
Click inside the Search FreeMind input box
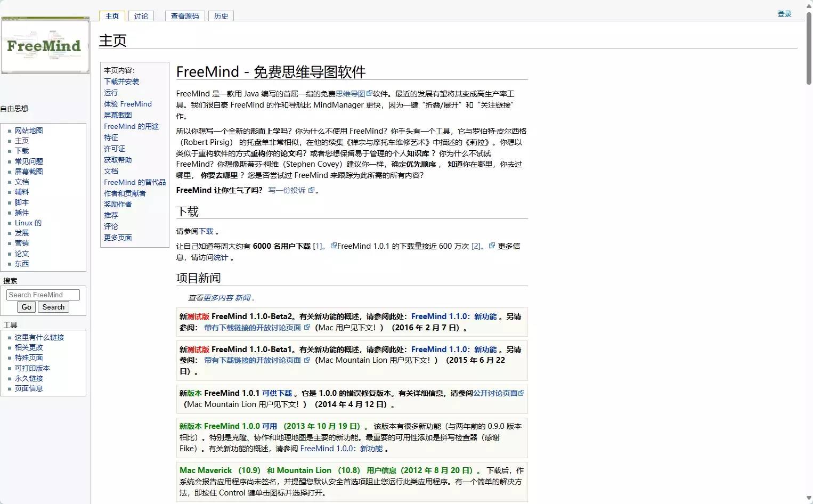point(42,294)
